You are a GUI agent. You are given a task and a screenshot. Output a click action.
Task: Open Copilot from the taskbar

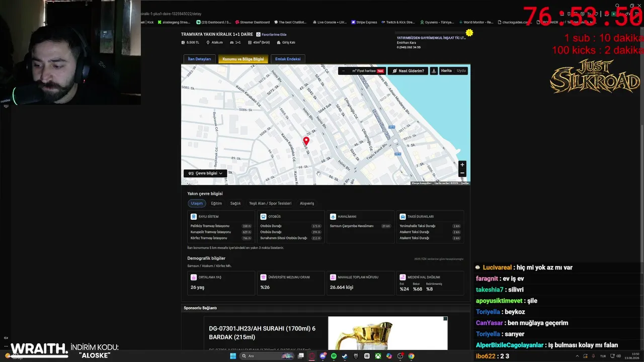[389, 356]
